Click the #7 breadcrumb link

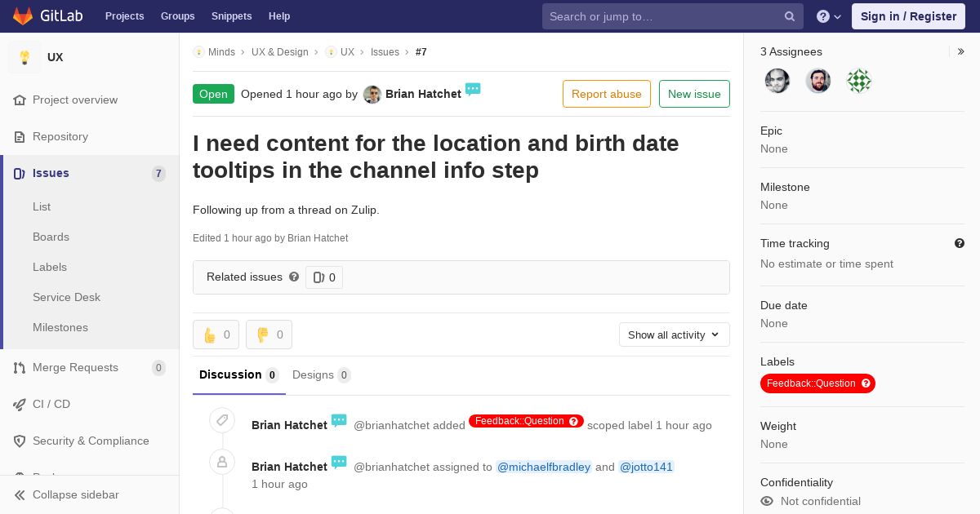(421, 51)
